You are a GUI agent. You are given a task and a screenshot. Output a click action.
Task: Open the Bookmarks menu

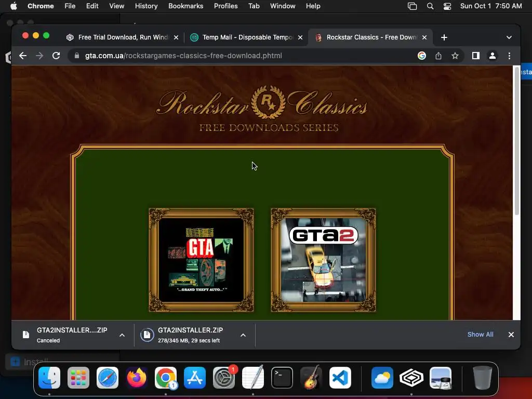[x=186, y=6]
